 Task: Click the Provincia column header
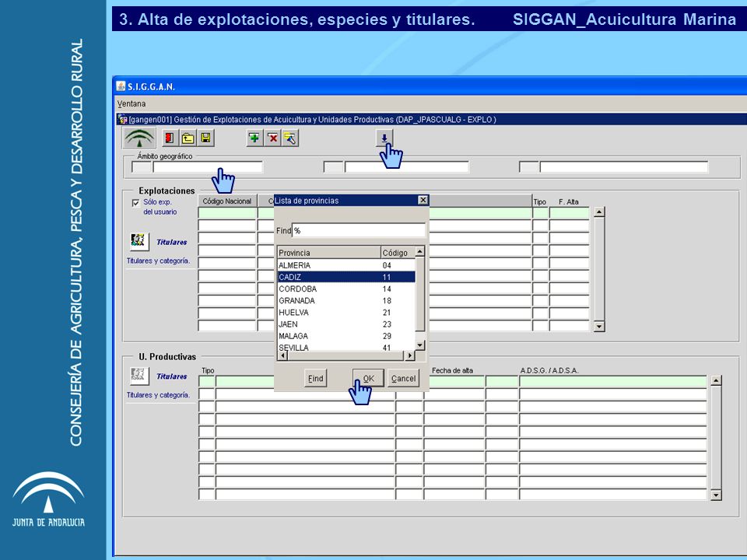coord(328,252)
